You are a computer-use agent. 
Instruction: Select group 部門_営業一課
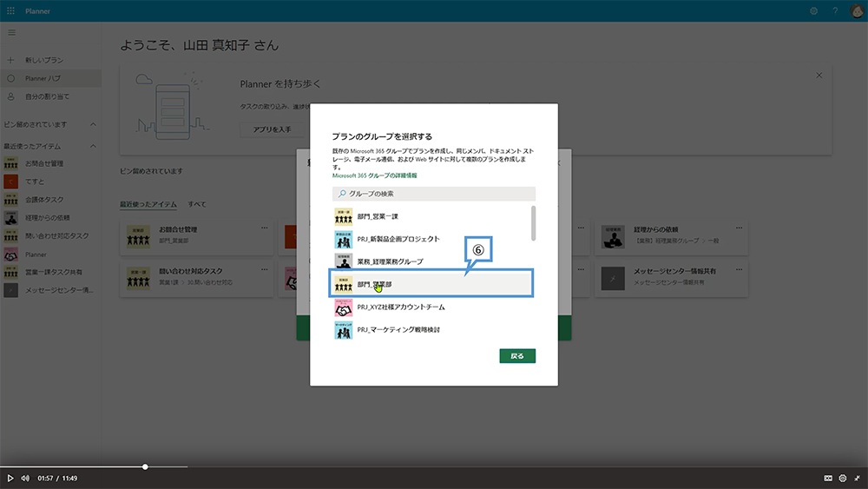coord(431,216)
